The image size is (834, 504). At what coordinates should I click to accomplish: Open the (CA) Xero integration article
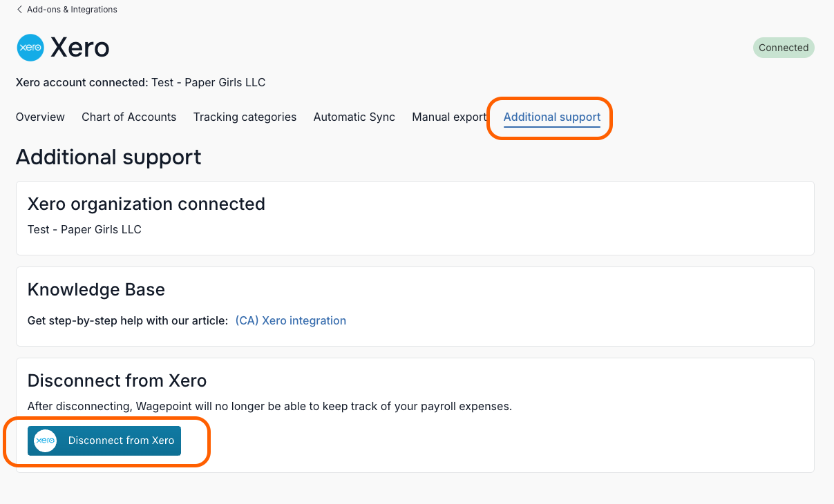[x=290, y=320]
